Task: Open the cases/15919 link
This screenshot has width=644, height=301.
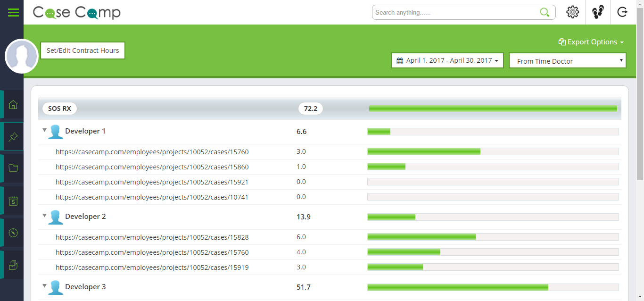Action: point(152,268)
